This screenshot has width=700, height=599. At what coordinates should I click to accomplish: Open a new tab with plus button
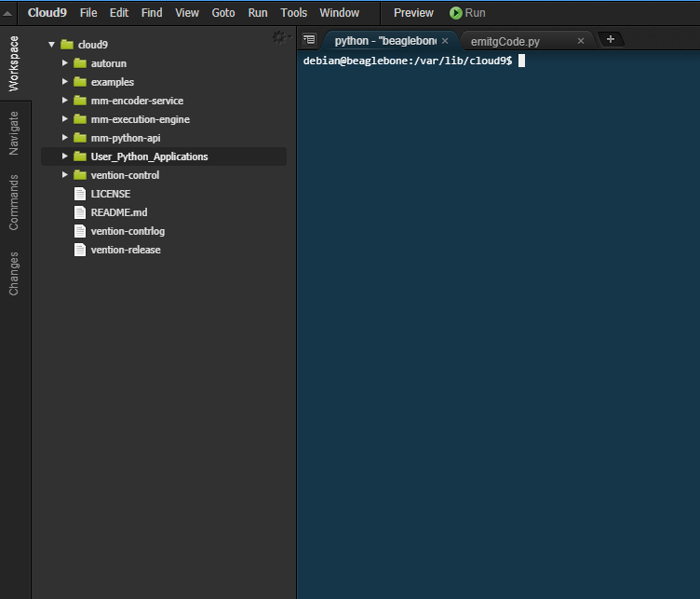[x=611, y=39]
